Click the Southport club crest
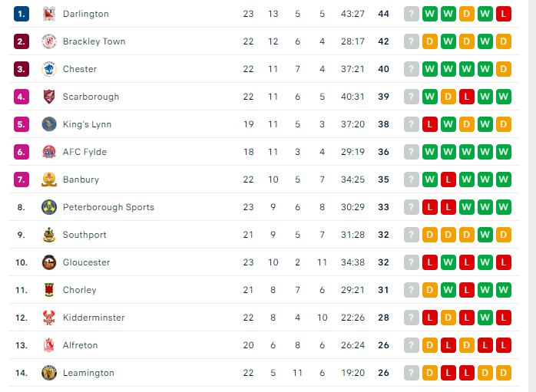Screen dimensions: 536x392 49,235
